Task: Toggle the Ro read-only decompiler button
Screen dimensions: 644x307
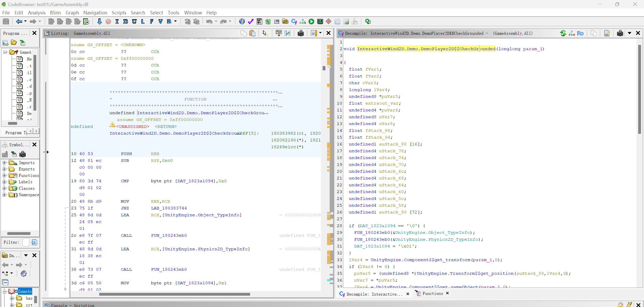Action: tap(580, 33)
